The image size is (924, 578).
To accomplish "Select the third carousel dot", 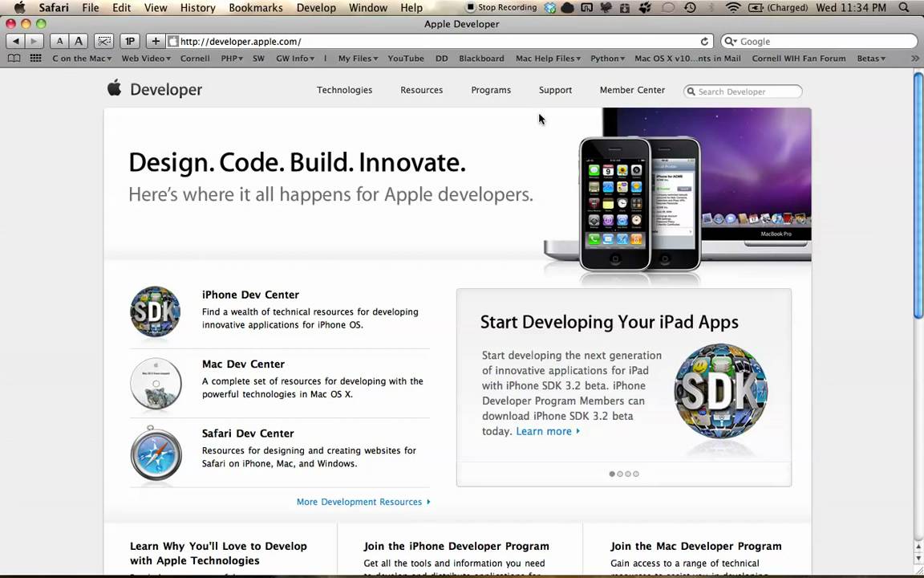I will pos(627,474).
